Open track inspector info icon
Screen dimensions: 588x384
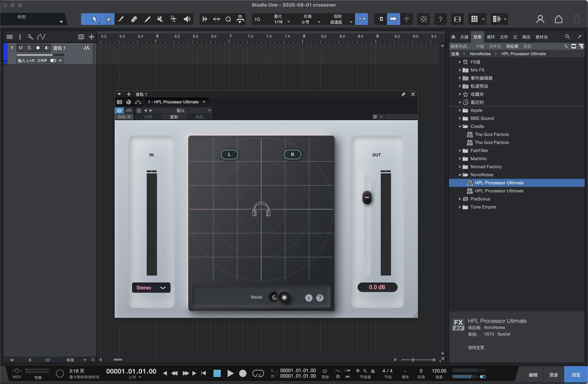pyautogui.click(x=20, y=37)
